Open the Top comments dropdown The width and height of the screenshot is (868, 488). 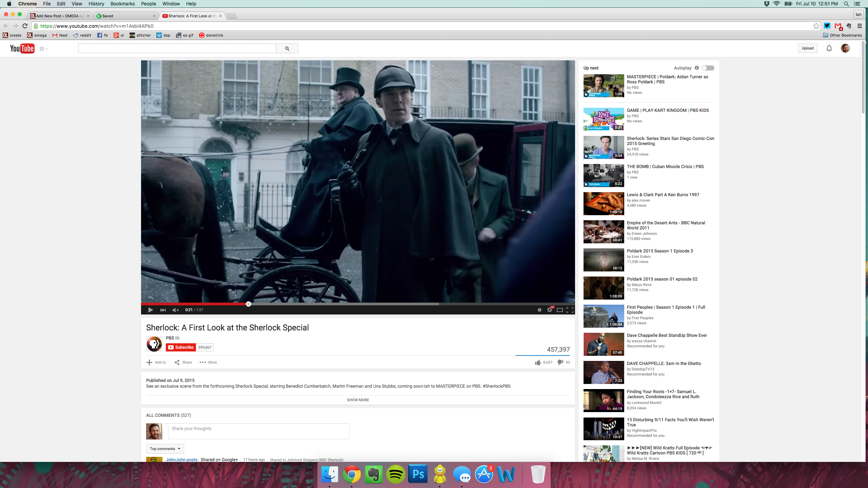coord(165,449)
